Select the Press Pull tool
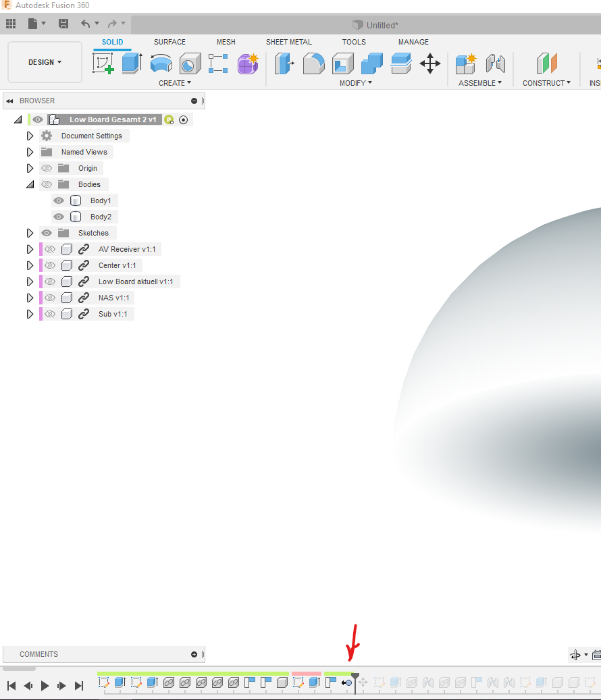This screenshot has width=601, height=700. coord(284,63)
